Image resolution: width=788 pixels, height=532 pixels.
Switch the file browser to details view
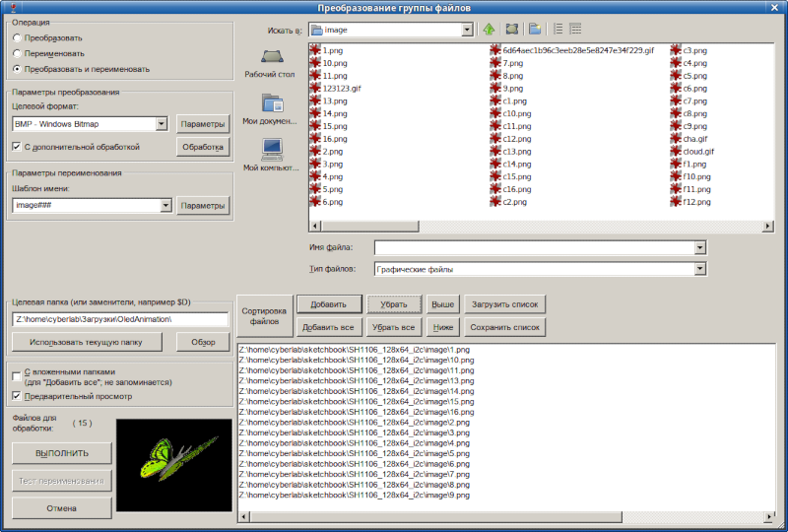[575, 30]
